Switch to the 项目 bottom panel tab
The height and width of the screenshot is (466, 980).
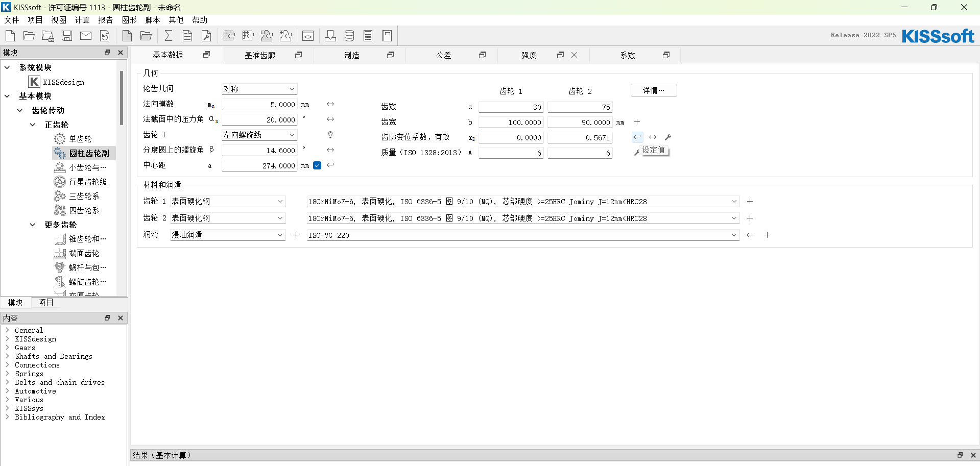[x=46, y=302]
